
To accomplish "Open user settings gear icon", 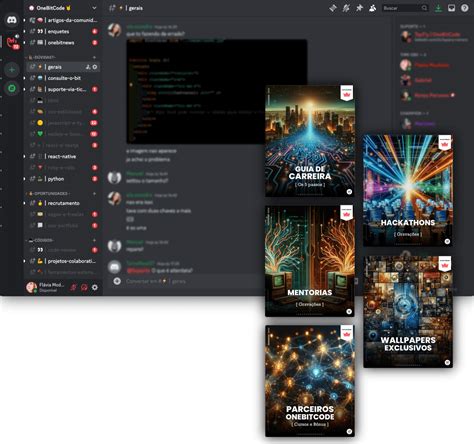I will [95, 287].
